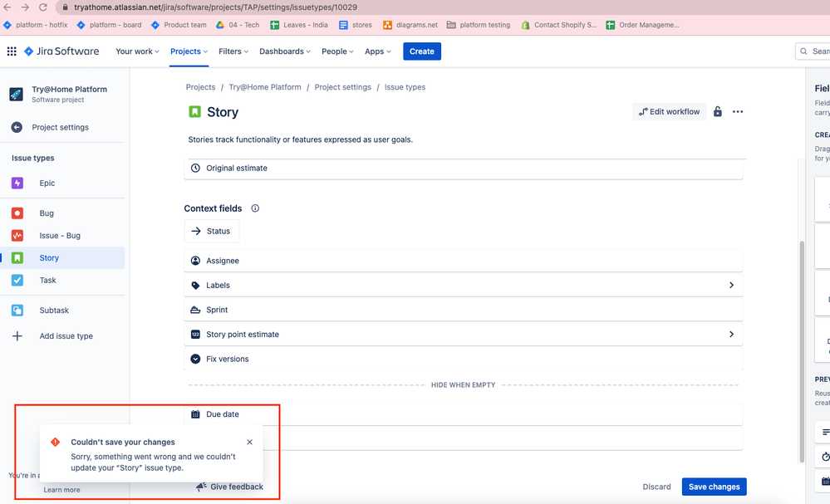Click the Fix versions icon
Image resolution: width=830 pixels, height=504 pixels.
point(195,359)
